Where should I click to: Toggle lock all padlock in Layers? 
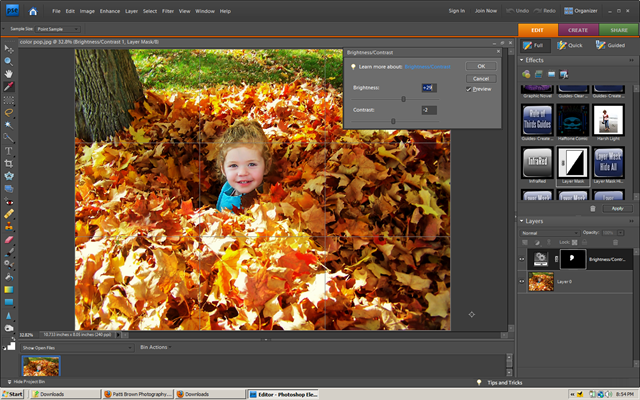584,242
